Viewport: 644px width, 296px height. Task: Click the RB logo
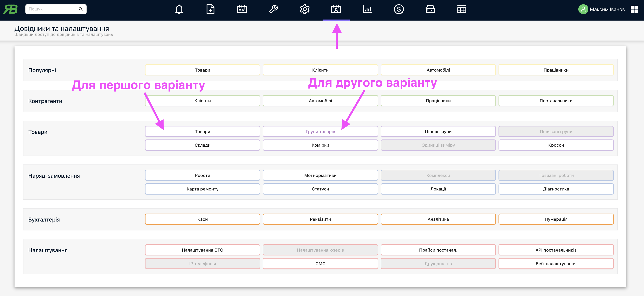tap(10, 9)
